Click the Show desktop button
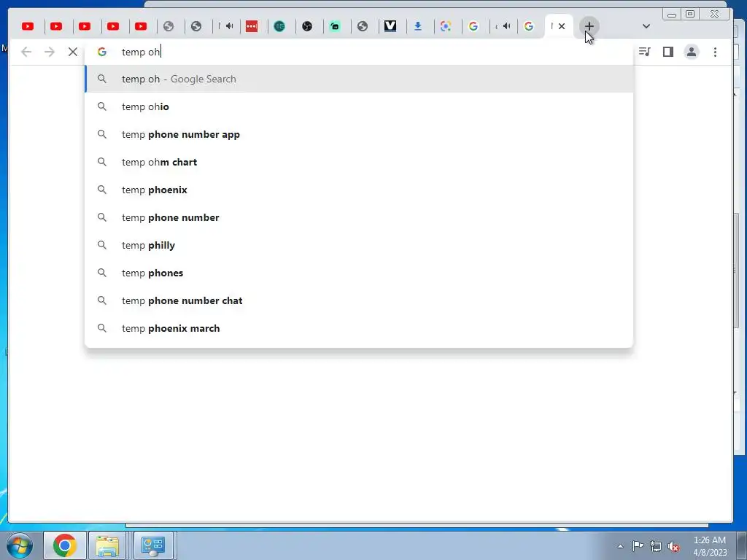747x560 pixels. pyautogui.click(x=742, y=545)
